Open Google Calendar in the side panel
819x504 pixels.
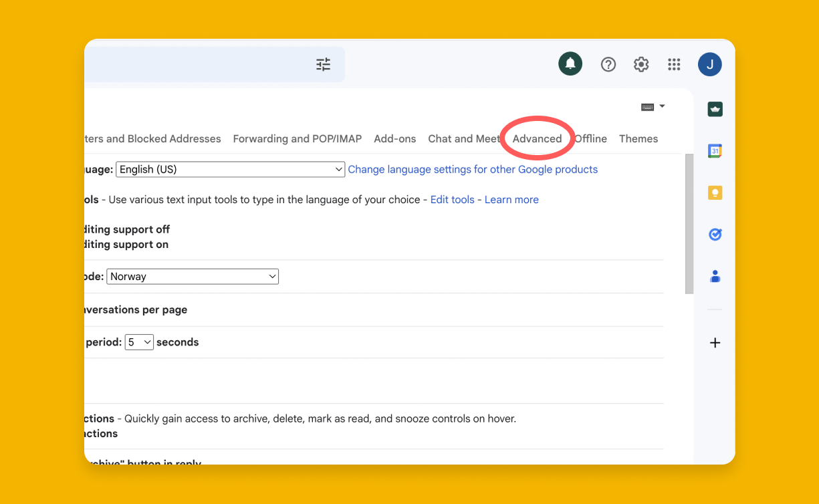[715, 150]
